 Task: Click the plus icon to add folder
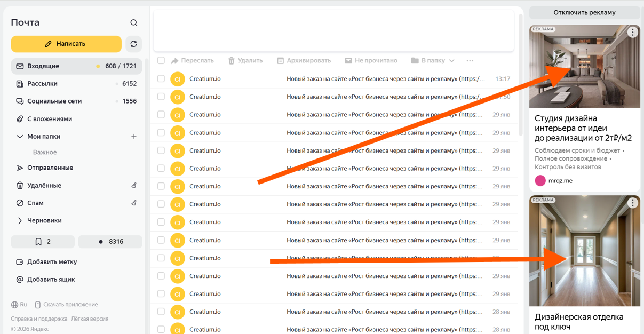[x=134, y=137]
